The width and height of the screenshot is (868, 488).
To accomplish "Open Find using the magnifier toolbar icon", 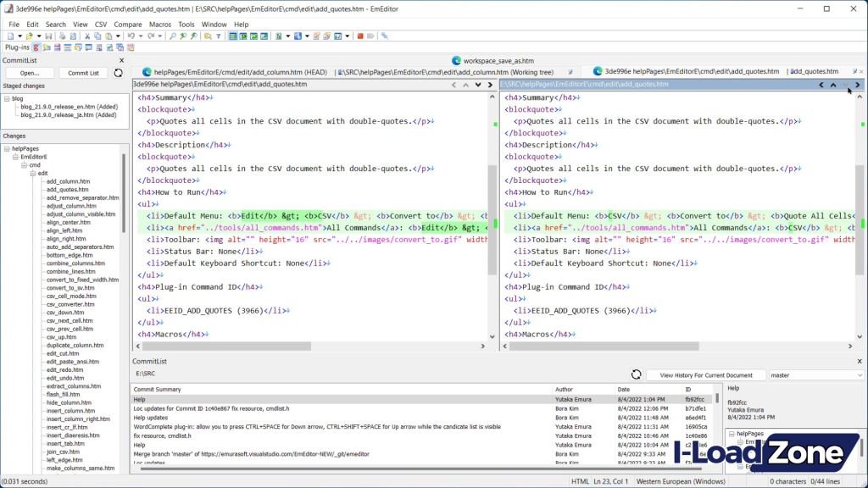I will point(171,36).
